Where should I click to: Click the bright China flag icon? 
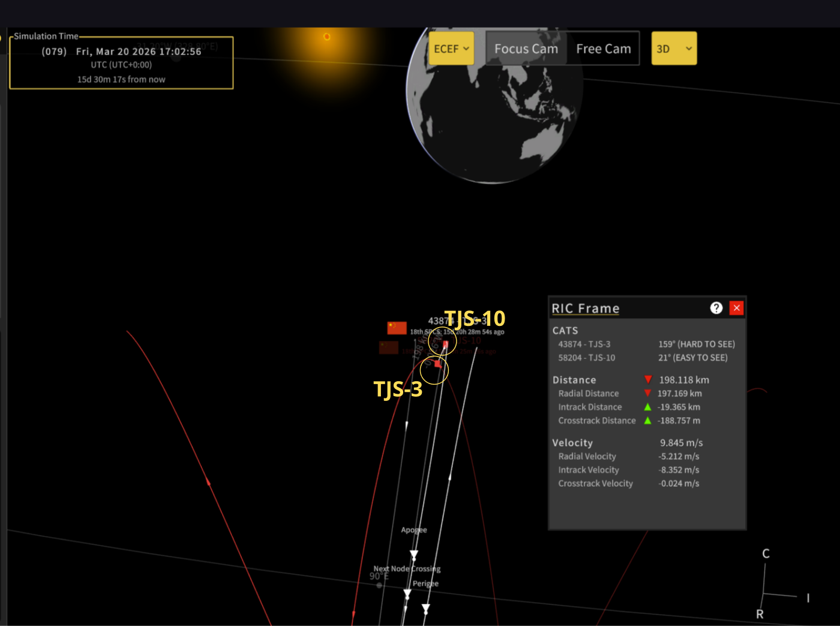[397, 327]
